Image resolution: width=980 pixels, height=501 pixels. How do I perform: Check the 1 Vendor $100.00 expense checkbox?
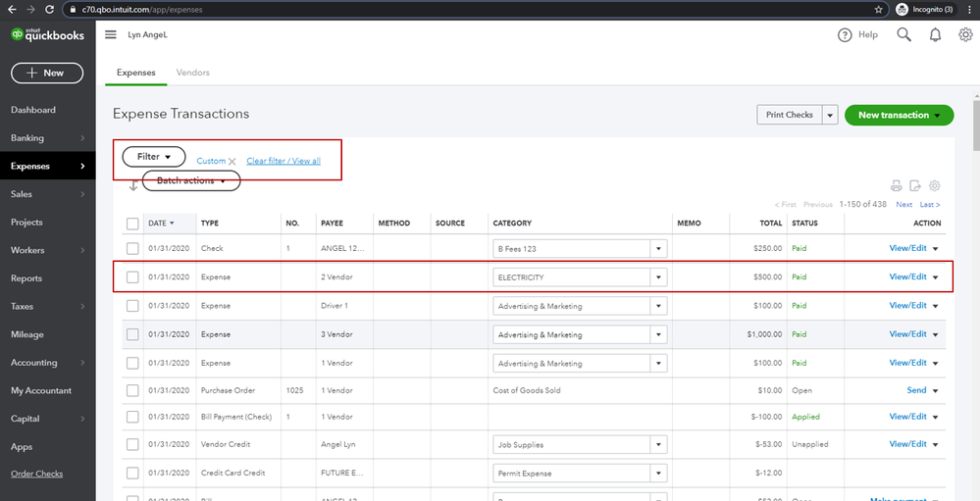[132, 363]
